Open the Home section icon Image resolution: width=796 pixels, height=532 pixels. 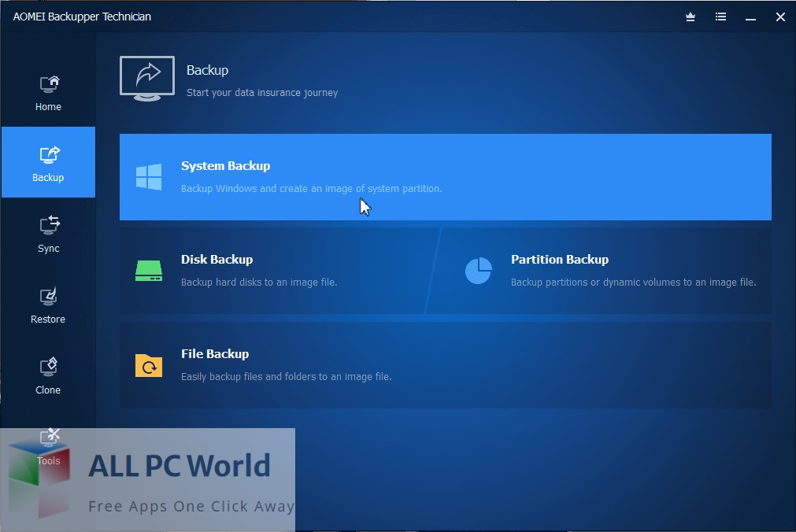pyautogui.click(x=50, y=84)
